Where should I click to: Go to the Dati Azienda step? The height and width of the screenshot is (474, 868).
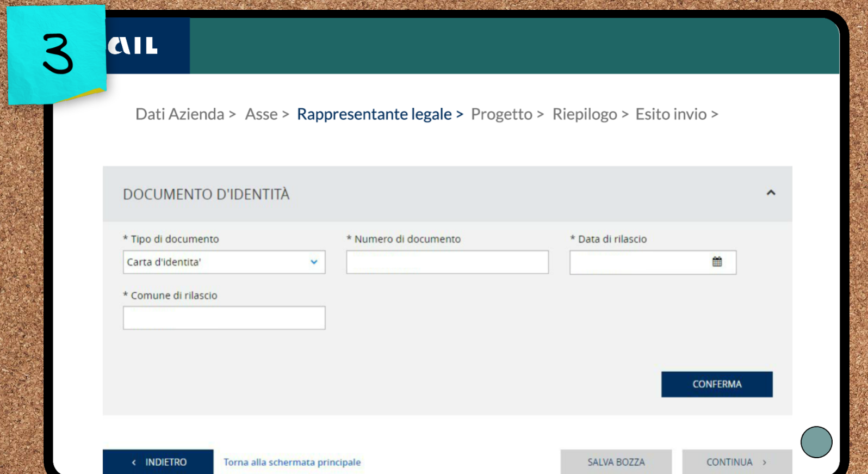coord(180,114)
